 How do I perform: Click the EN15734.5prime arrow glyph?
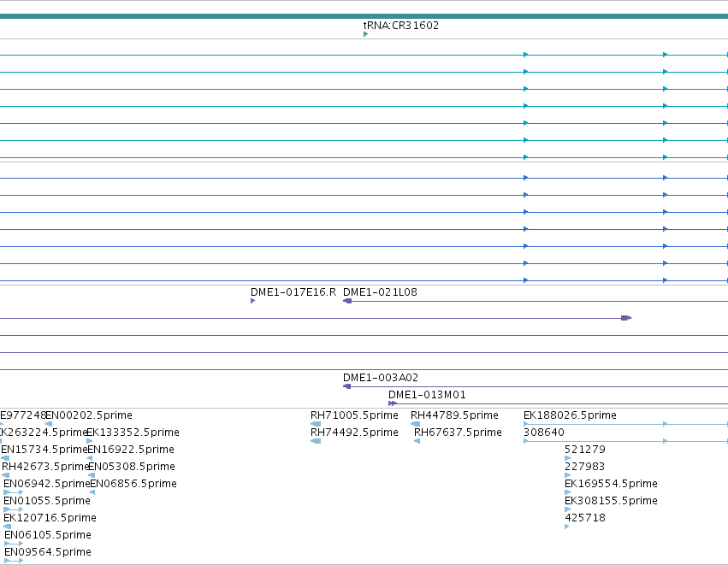click(5, 458)
